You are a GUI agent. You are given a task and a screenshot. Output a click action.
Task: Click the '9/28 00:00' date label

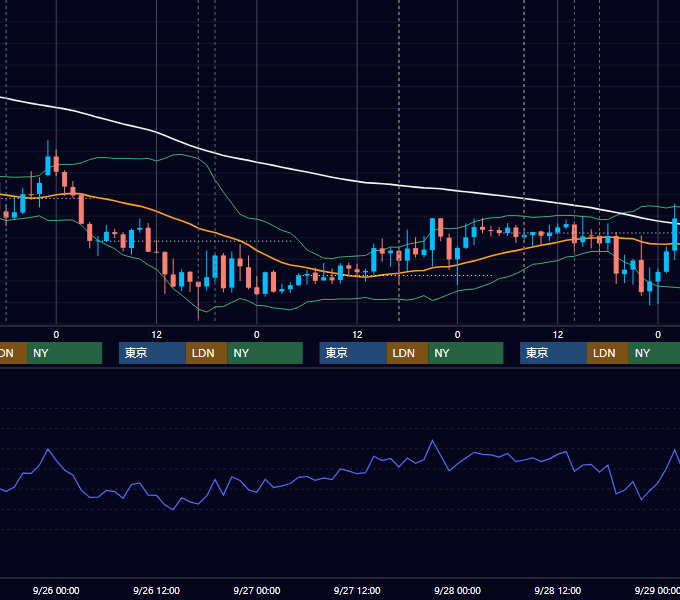(x=458, y=590)
